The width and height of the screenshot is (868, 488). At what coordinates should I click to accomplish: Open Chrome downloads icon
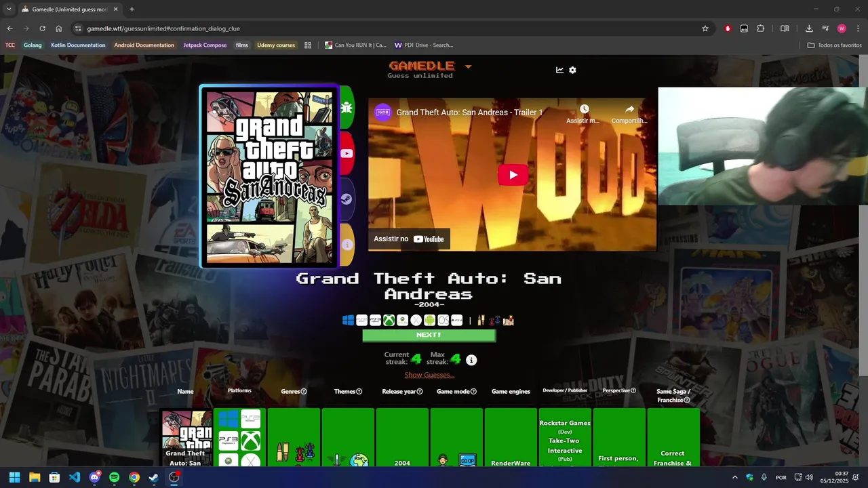coord(809,28)
